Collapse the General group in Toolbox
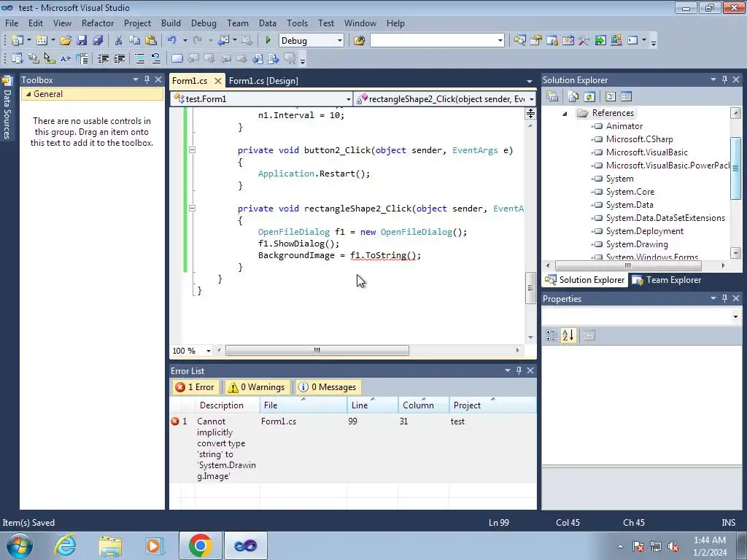The width and height of the screenshot is (747, 560). pyautogui.click(x=28, y=94)
